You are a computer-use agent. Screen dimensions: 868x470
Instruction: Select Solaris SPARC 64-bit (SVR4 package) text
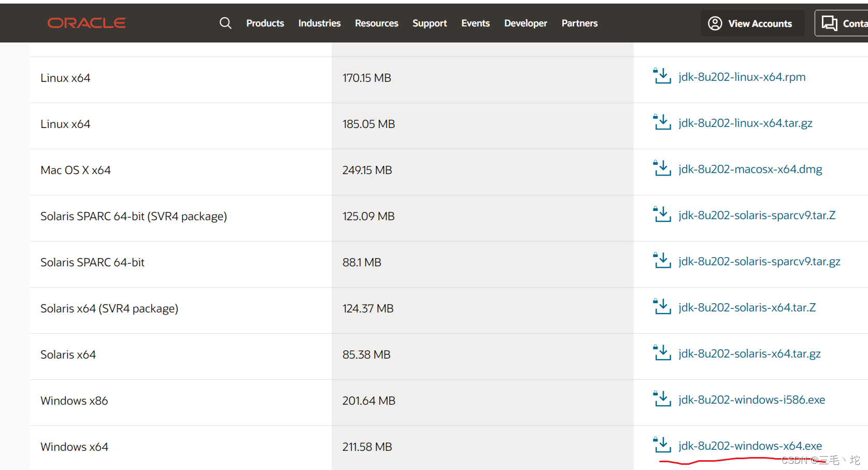(134, 216)
